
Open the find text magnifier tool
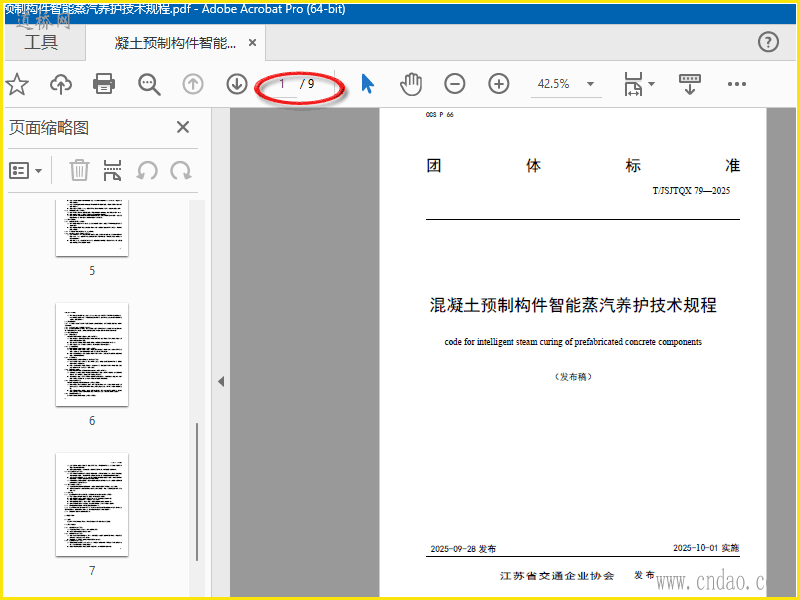[x=149, y=84]
